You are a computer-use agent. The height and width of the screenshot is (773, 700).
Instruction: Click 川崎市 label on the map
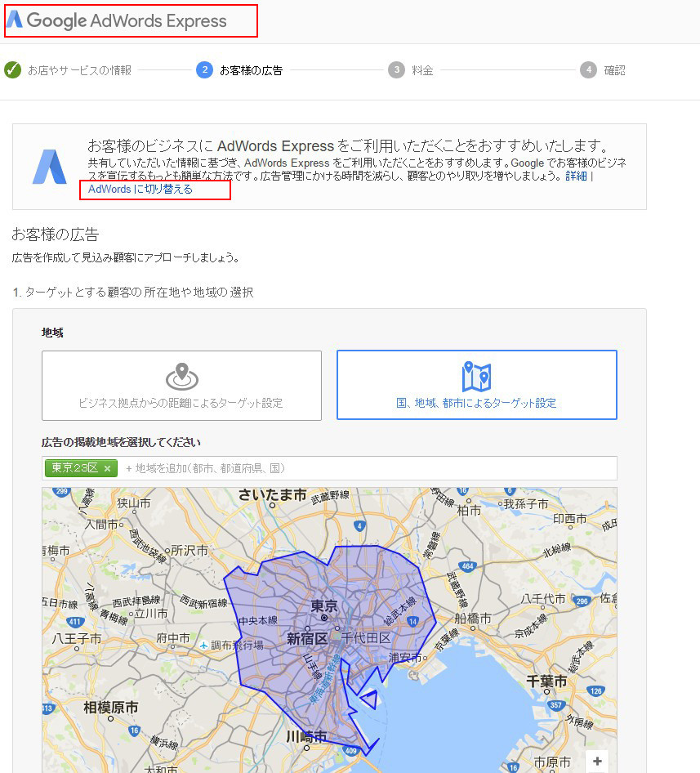(x=306, y=736)
